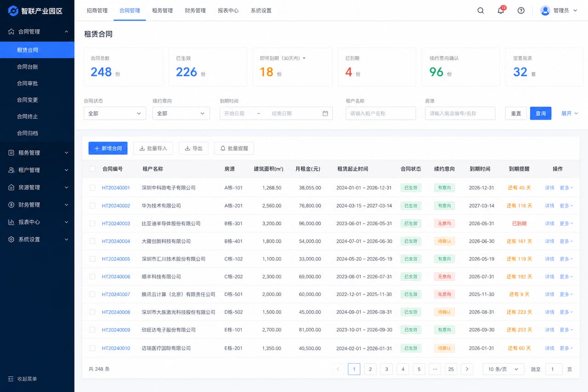Click the 收起菜单 collapse menu icon

(11, 379)
